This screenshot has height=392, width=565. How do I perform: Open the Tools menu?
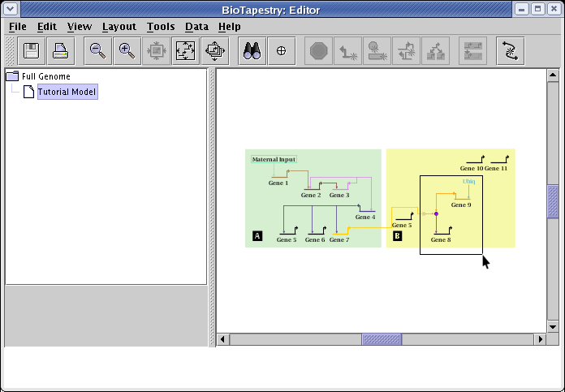(x=160, y=27)
